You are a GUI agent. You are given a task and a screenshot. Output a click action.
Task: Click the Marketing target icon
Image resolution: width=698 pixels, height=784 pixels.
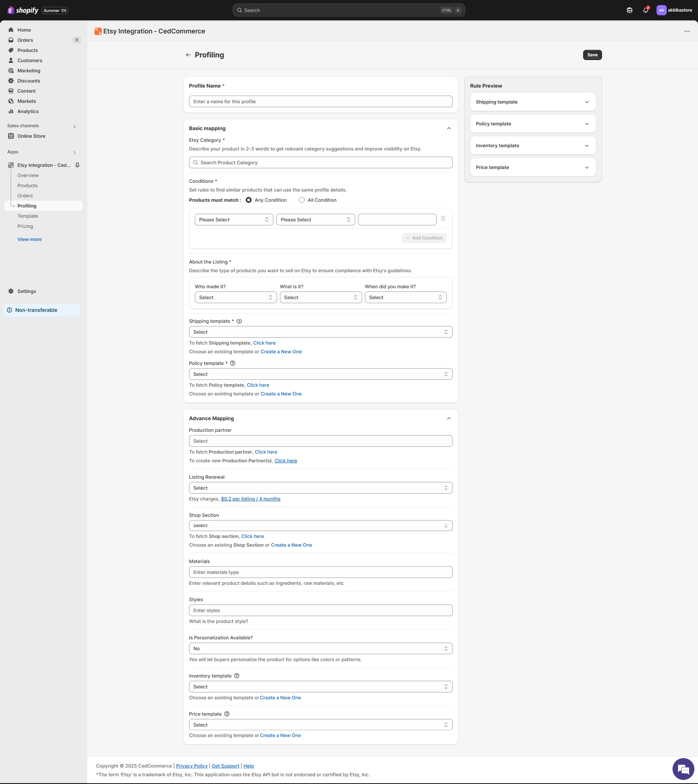tap(11, 71)
